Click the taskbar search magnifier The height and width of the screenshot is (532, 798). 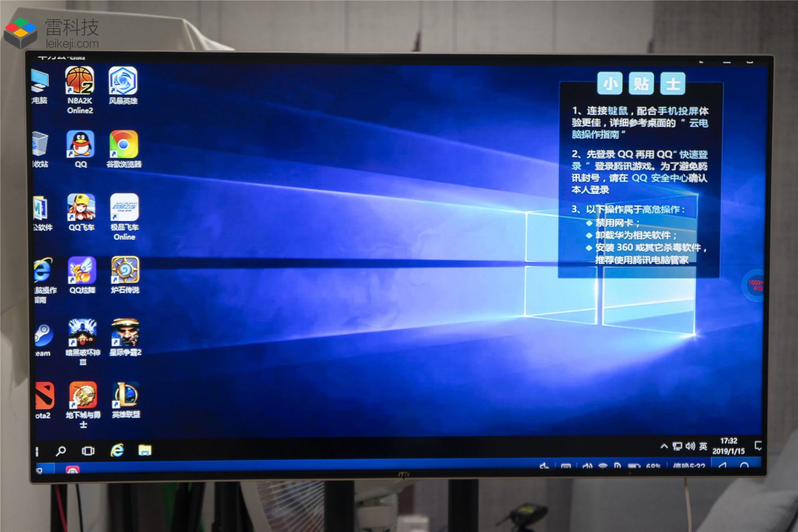click(x=61, y=451)
